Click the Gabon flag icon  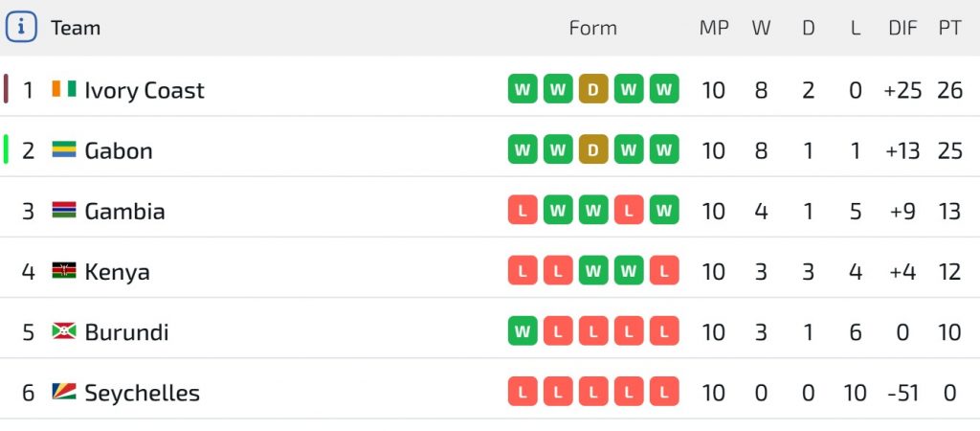click(64, 149)
